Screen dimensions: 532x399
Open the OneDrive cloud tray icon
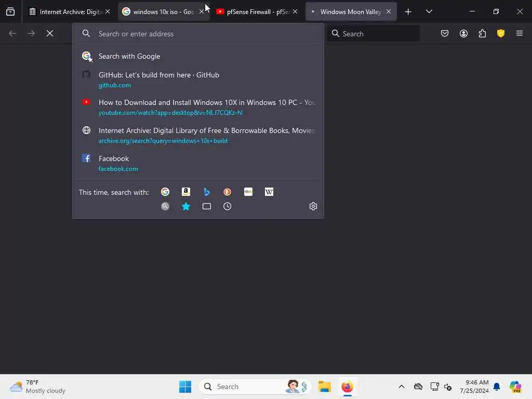coord(418,387)
